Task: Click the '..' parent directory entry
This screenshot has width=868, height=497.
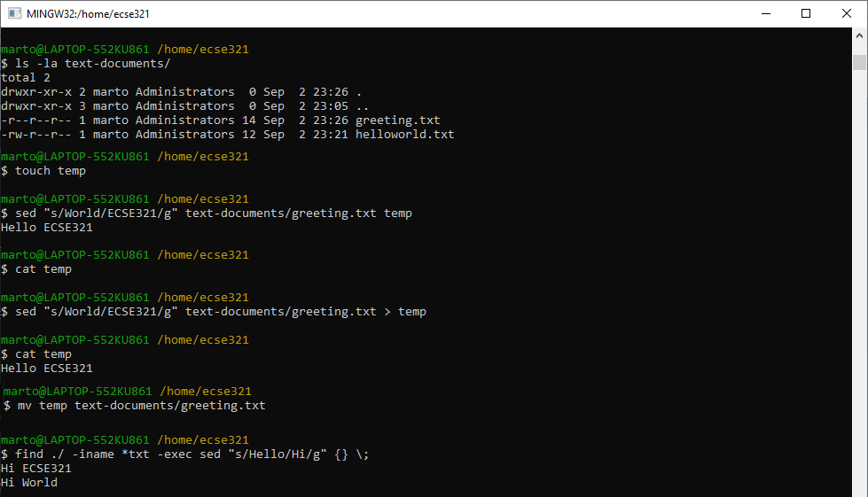Action: [x=363, y=106]
